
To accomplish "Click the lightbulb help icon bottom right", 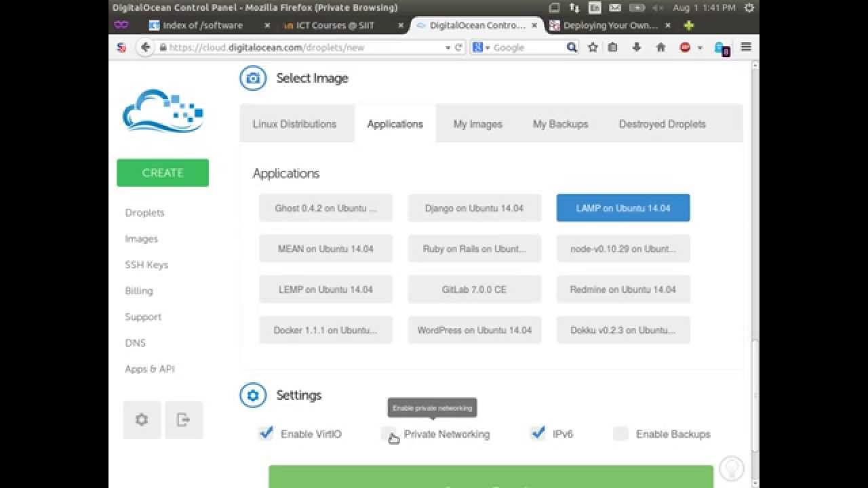I will click(x=732, y=468).
